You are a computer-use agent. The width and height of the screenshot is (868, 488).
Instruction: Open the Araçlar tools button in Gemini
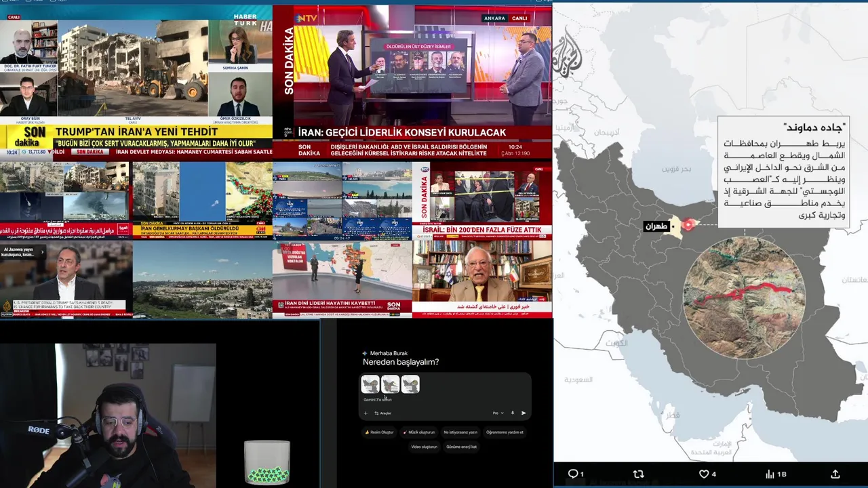tap(382, 413)
